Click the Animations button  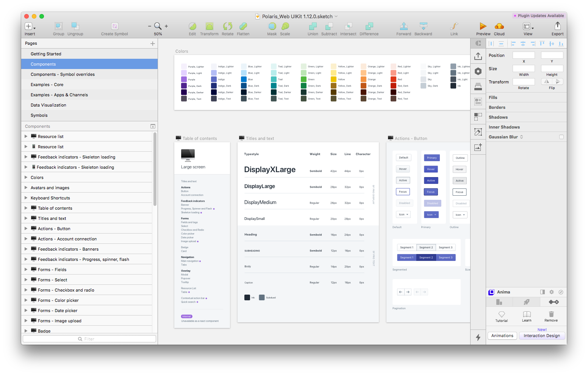502,336
